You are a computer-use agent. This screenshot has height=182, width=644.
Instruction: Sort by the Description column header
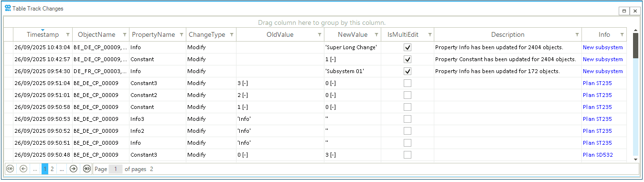(x=507, y=35)
